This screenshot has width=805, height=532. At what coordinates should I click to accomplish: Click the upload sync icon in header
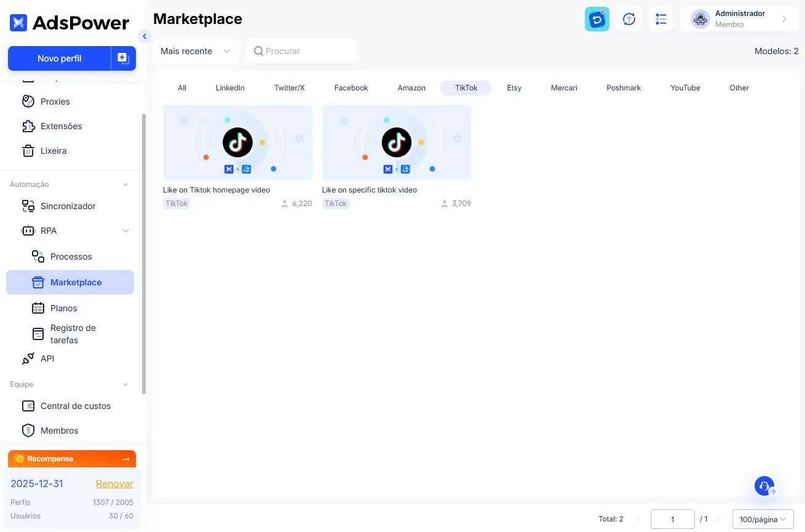tap(629, 19)
